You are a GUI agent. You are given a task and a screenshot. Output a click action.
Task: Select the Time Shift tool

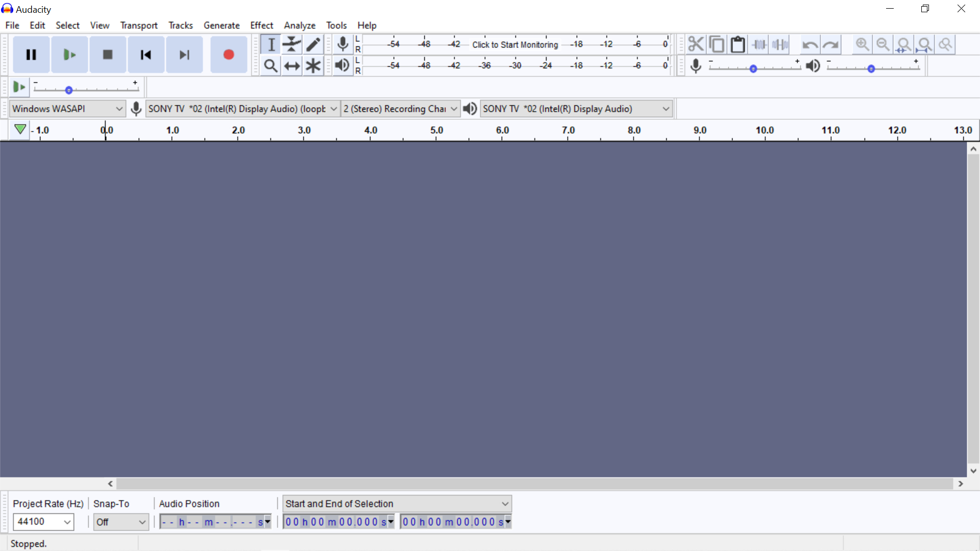tap(292, 66)
